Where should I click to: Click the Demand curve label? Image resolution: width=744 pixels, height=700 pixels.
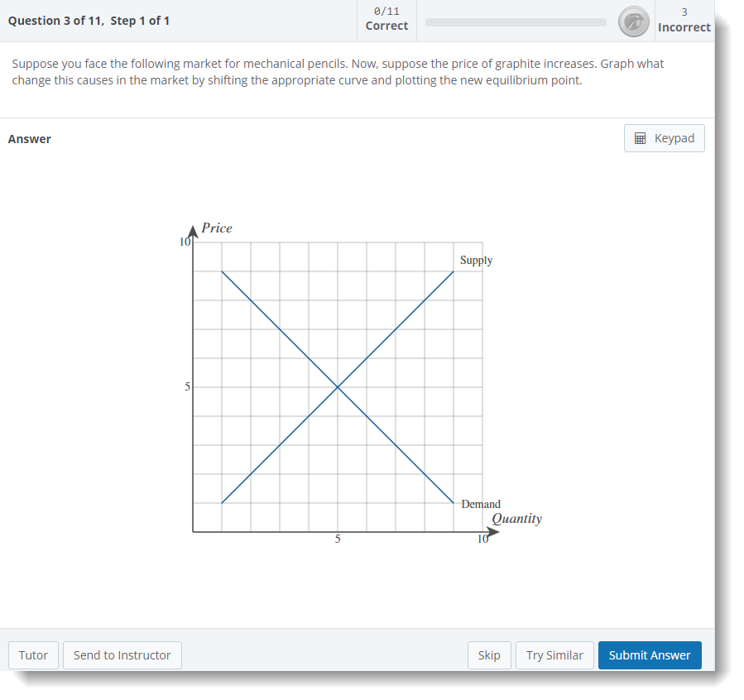(481, 504)
